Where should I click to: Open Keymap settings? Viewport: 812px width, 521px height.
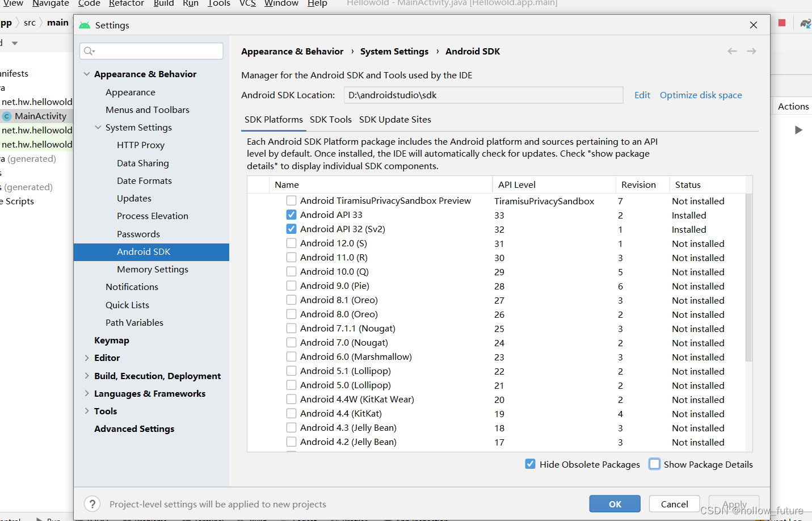(112, 341)
